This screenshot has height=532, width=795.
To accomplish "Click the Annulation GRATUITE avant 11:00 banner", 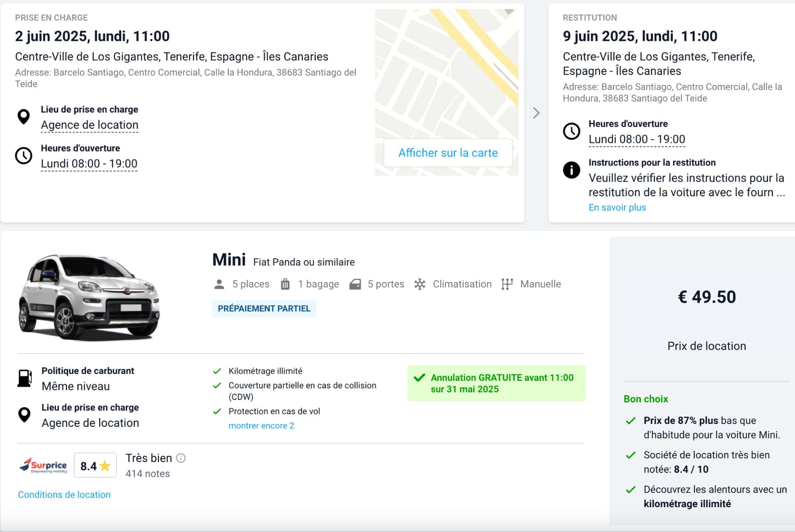I will pyautogui.click(x=496, y=383).
